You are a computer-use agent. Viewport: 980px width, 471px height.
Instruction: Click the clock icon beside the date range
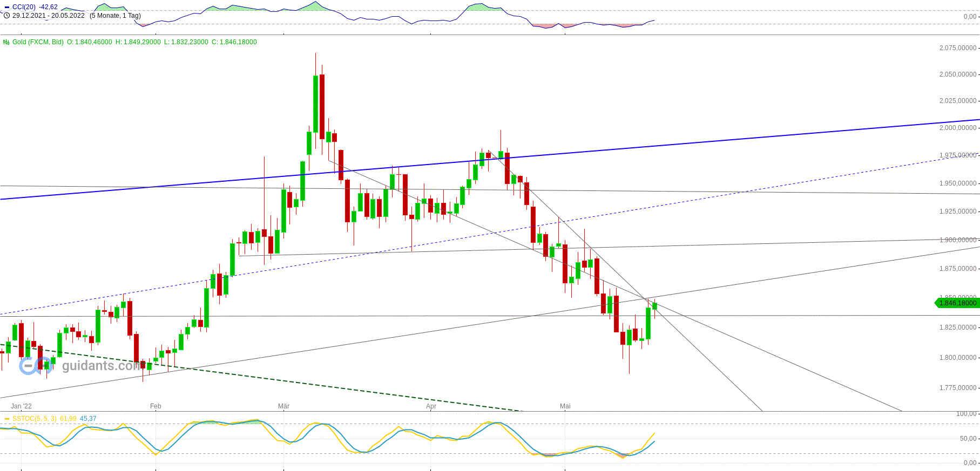6,16
